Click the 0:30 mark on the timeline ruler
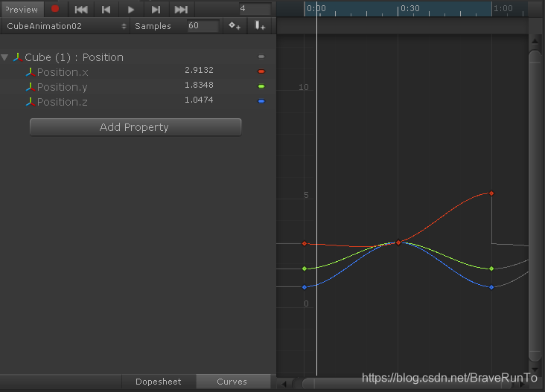 point(410,8)
